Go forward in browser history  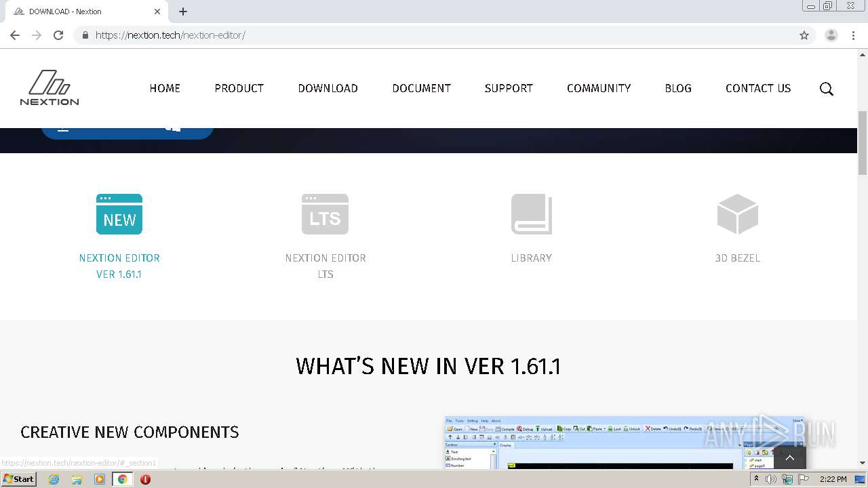[37, 35]
